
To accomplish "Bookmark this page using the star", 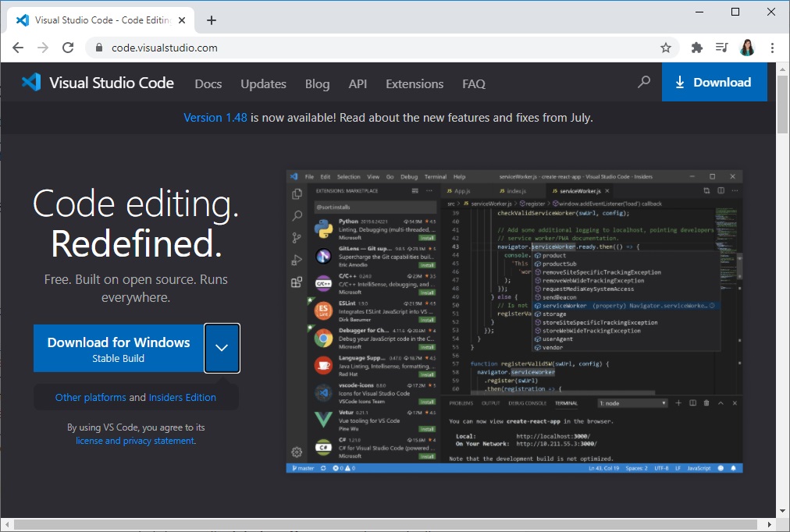I will (666, 48).
